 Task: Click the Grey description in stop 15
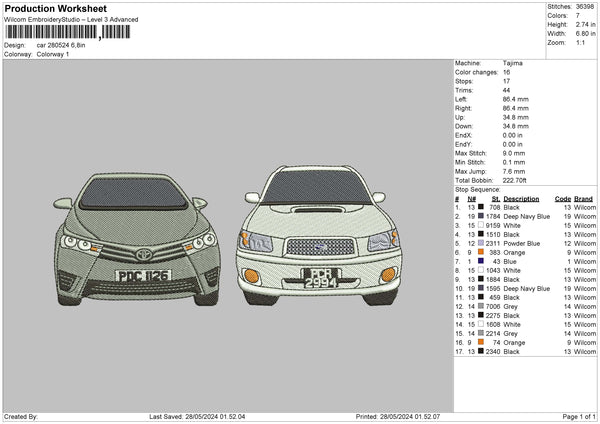click(510, 334)
